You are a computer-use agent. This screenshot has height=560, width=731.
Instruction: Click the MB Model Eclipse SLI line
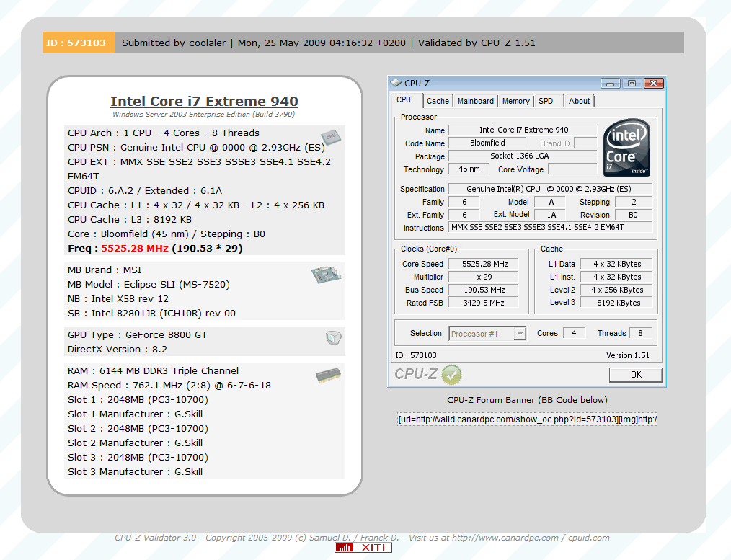[149, 284]
